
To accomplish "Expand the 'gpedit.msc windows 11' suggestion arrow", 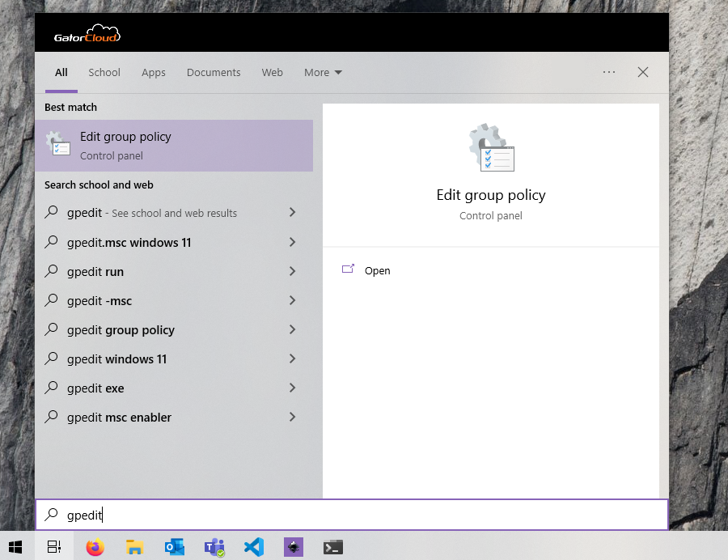I will click(x=292, y=242).
